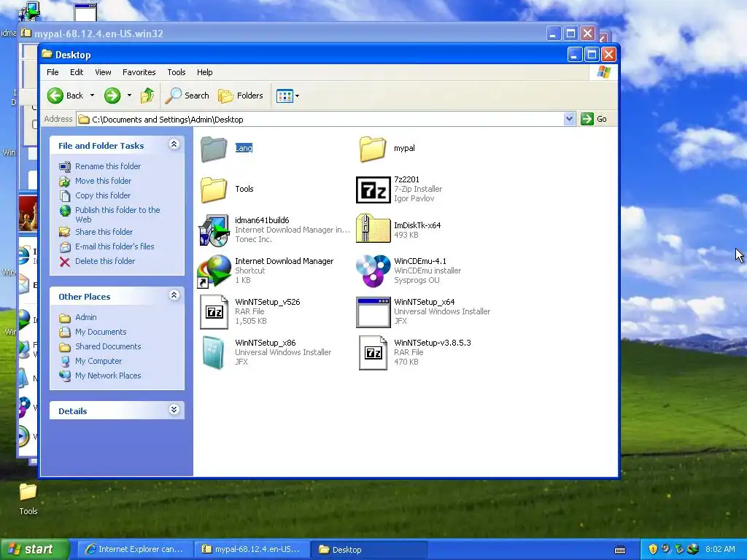Click the Search toolbar button

(x=187, y=96)
